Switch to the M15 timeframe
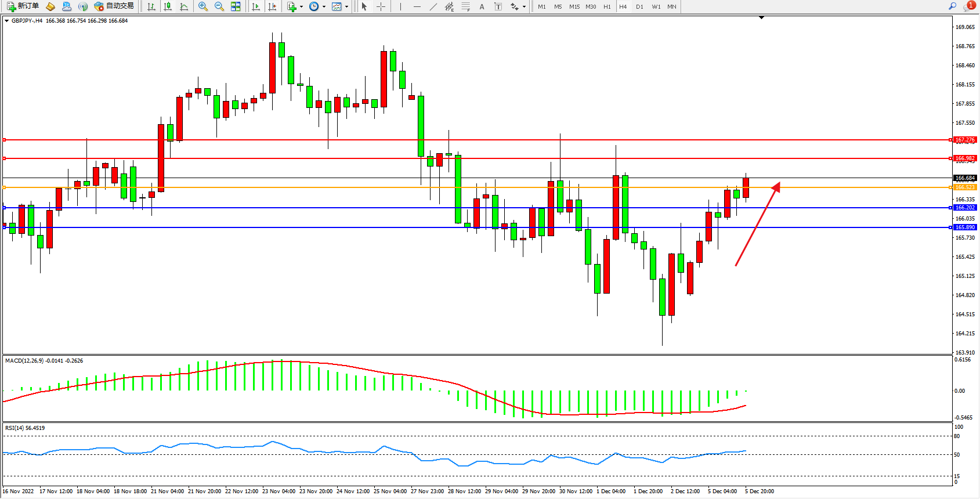980x499 pixels. coord(574,6)
